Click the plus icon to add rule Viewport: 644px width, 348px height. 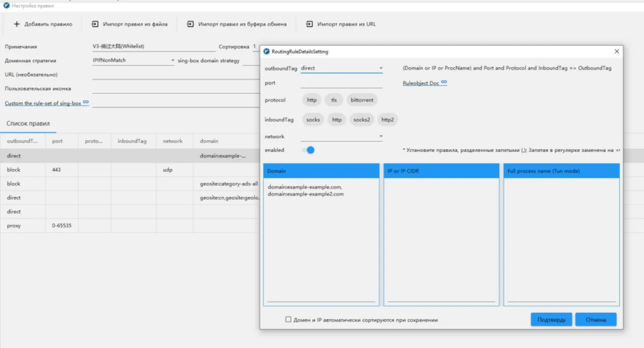pyautogui.click(x=17, y=24)
